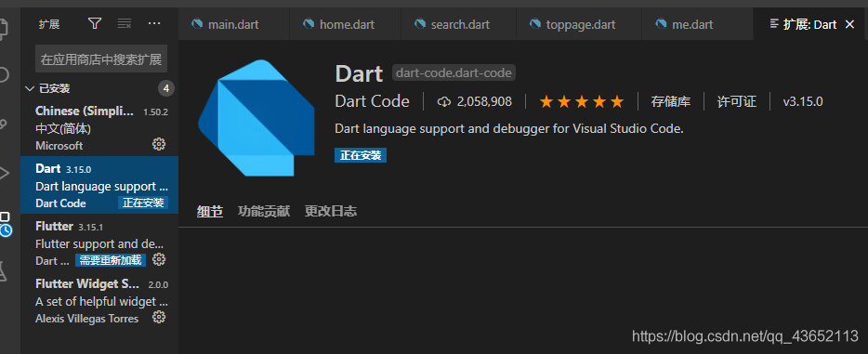This screenshot has height=354, width=868.
Task: Switch to the main.dart tab
Action: coord(233,24)
